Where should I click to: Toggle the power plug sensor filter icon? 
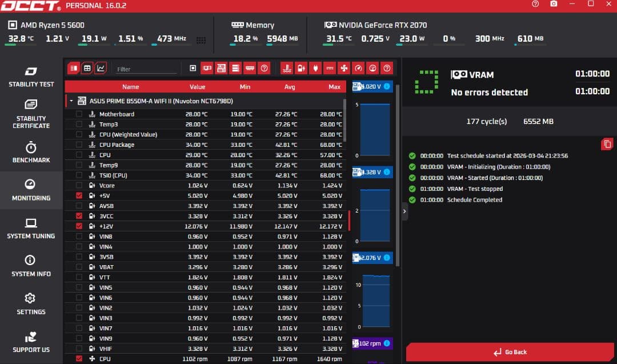[315, 69]
